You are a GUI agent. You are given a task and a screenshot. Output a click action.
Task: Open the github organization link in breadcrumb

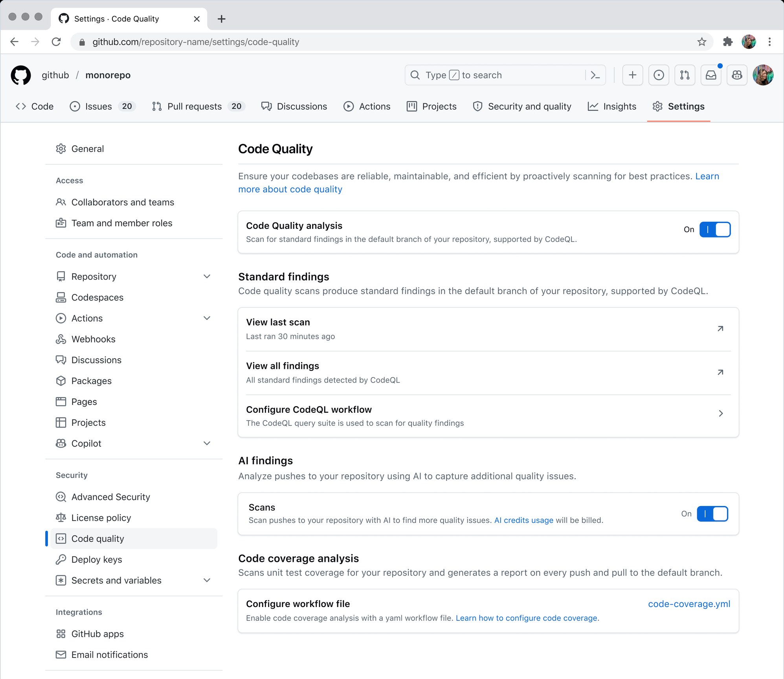[x=55, y=75]
